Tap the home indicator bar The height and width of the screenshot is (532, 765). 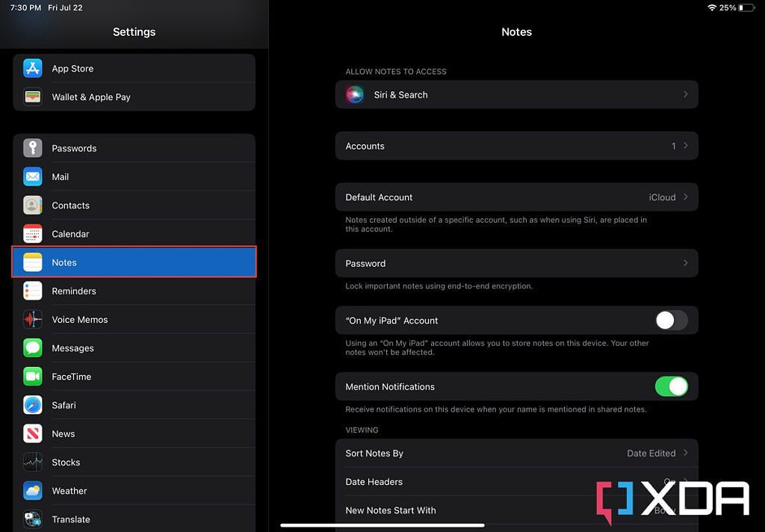point(382,525)
